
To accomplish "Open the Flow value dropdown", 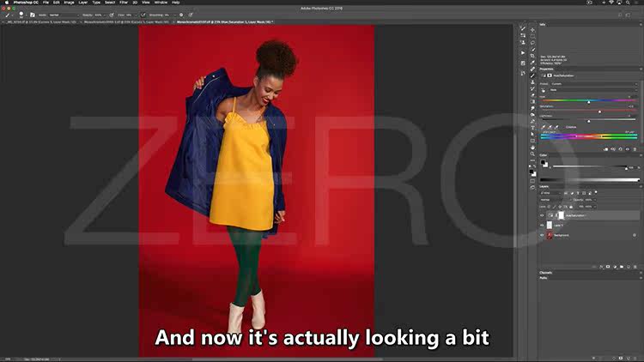I will click(136, 15).
